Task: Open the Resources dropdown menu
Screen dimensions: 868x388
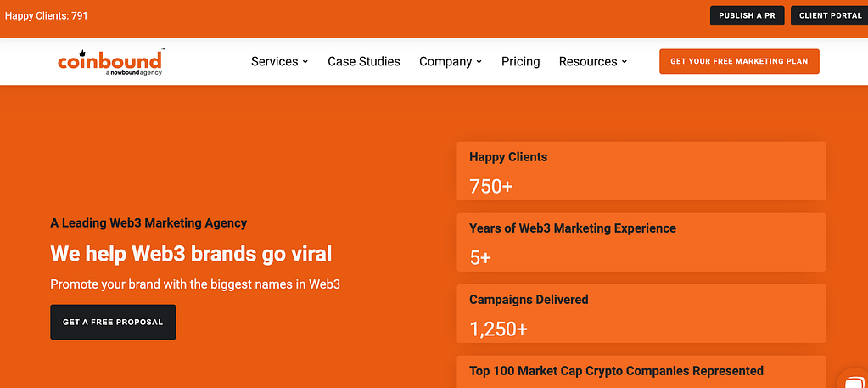Action: [592, 61]
